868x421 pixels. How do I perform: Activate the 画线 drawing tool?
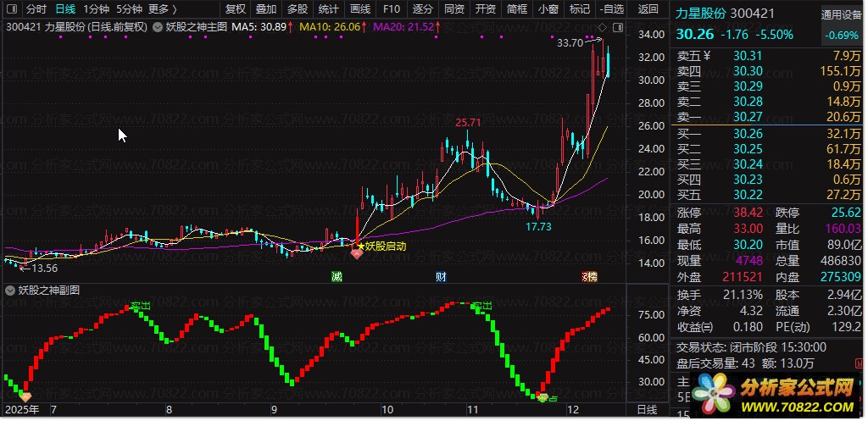pos(360,8)
